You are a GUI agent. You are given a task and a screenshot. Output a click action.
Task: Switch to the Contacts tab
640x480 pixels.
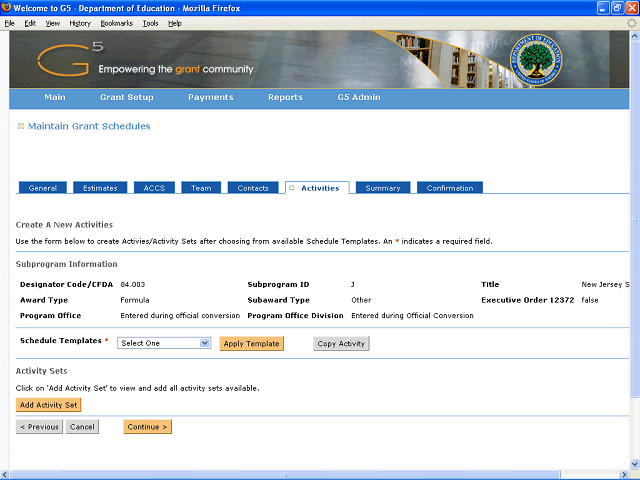pos(253,188)
